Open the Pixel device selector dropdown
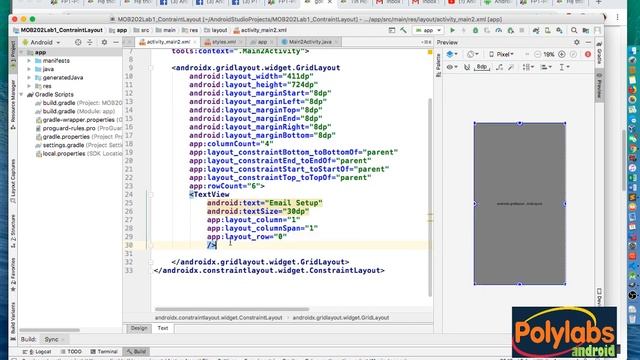The height and width of the screenshot is (360, 640). point(502,54)
